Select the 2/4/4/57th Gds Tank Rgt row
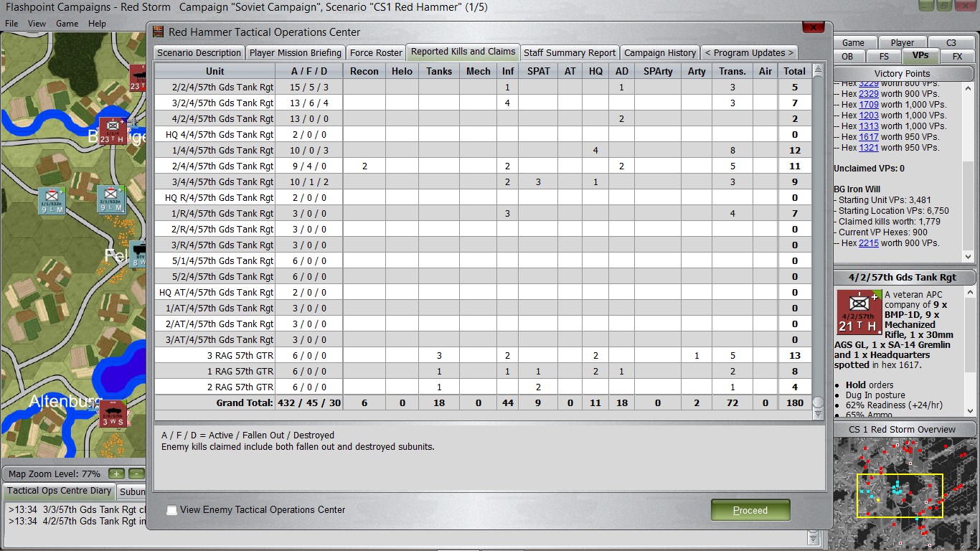This screenshot has height=551, width=980. 483,166
